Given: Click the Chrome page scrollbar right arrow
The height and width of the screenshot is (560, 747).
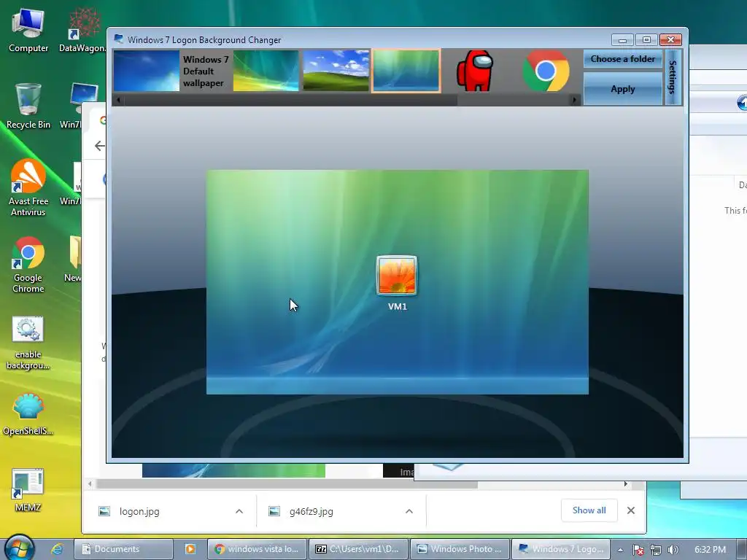Looking at the screenshot, I should 625,484.
